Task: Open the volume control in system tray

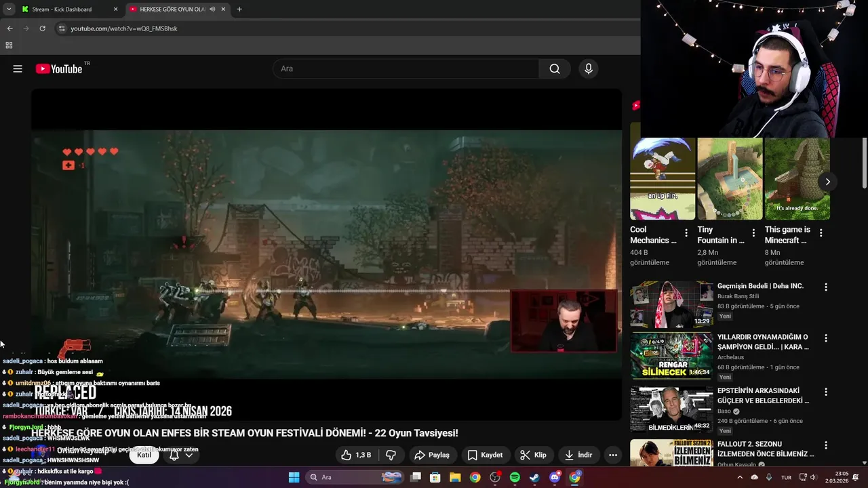Action: tap(813, 477)
